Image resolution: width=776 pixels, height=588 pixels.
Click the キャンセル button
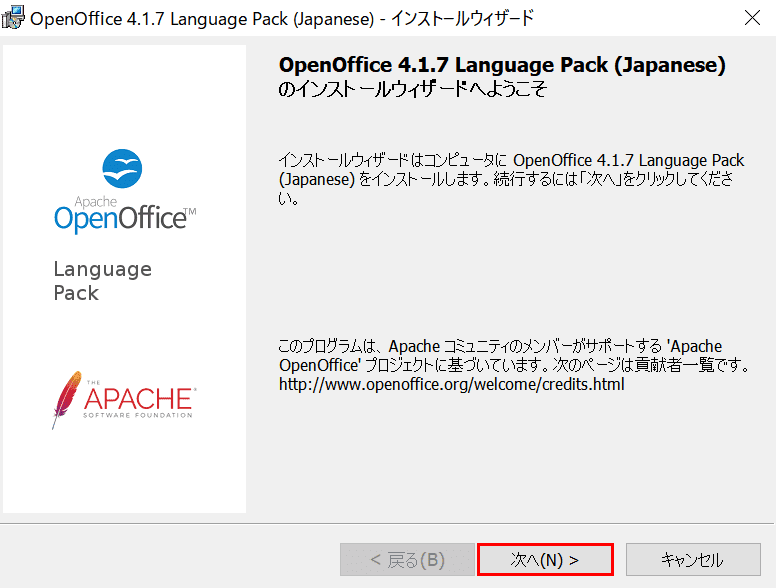click(x=693, y=560)
